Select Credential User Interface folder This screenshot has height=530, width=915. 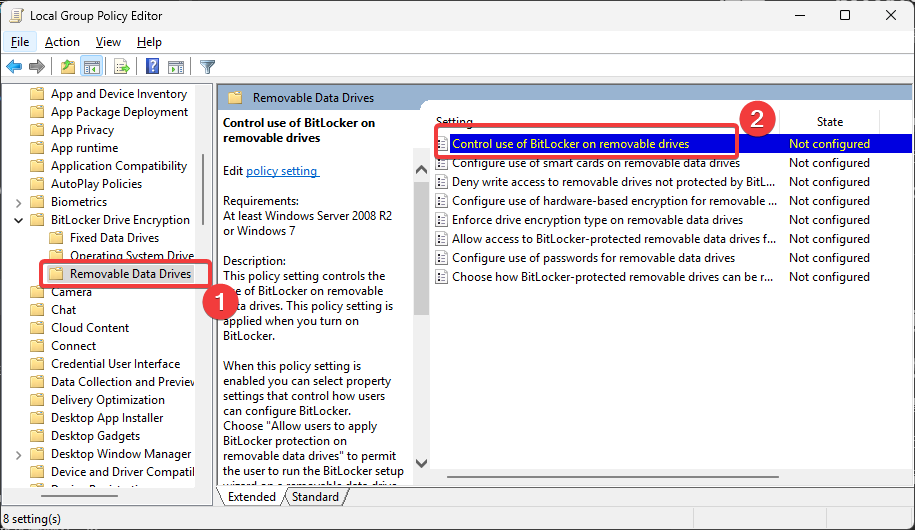116,364
